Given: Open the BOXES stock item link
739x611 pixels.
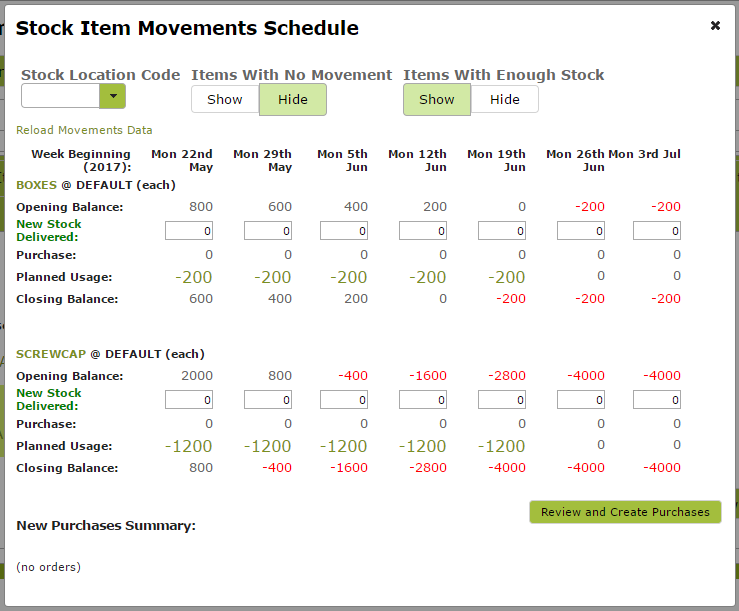Looking at the screenshot, I should 36,185.
